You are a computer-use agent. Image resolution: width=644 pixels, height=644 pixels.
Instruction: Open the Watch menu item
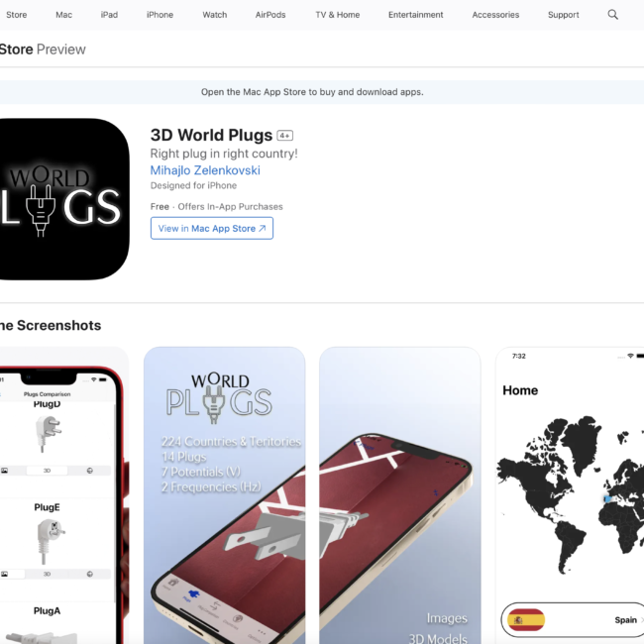tap(214, 15)
